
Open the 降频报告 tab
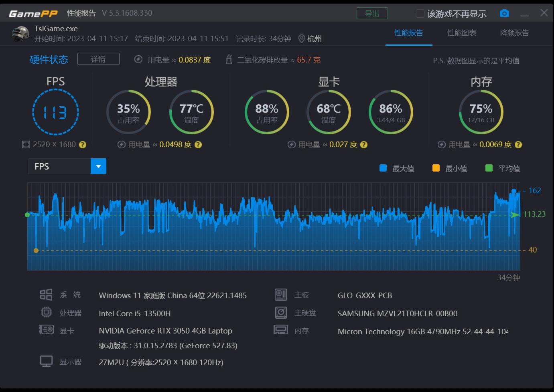point(515,33)
